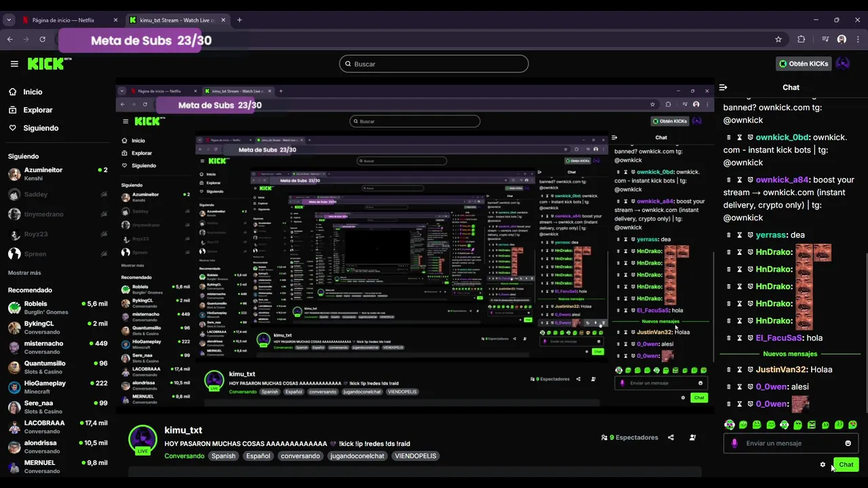Click the outer Obtén KICKs button in the page header
Image resolution: width=868 pixels, height=488 pixels.
[804, 64]
